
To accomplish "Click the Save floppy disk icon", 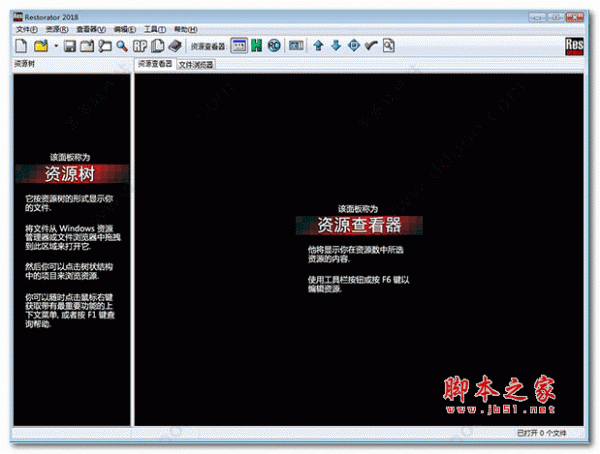I will [x=70, y=46].
